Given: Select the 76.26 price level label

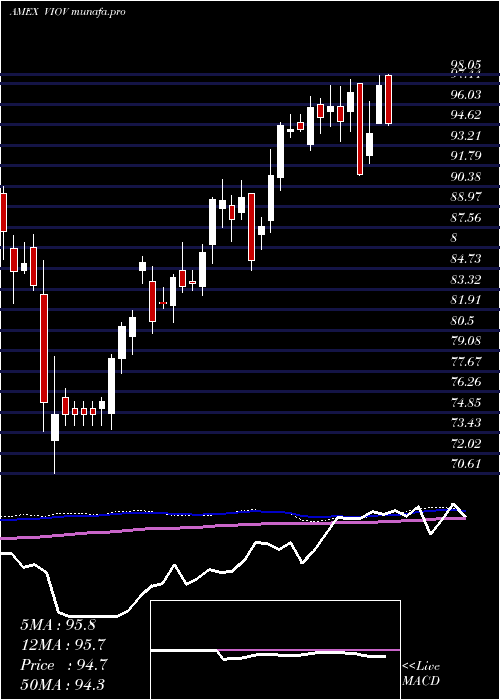Looking at the screenshot, I should (466, 382).
